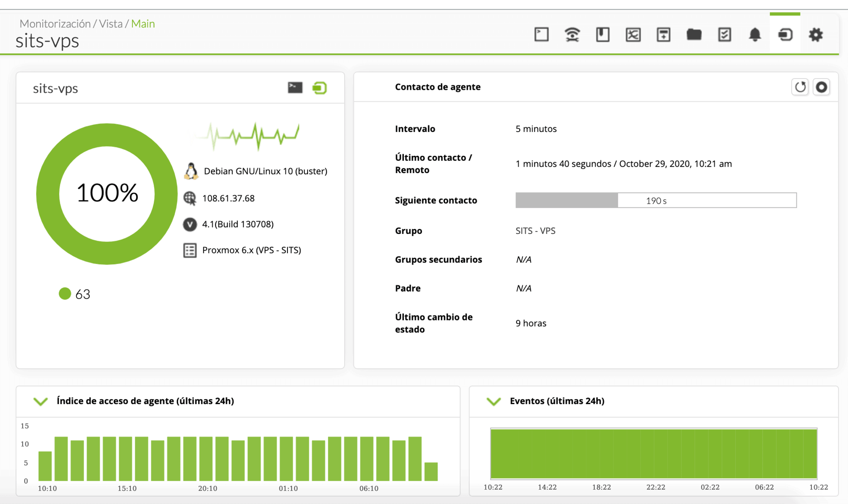The image size is (848, 504).
Task: Click the sits-vps page title
Action: [47, 41]
